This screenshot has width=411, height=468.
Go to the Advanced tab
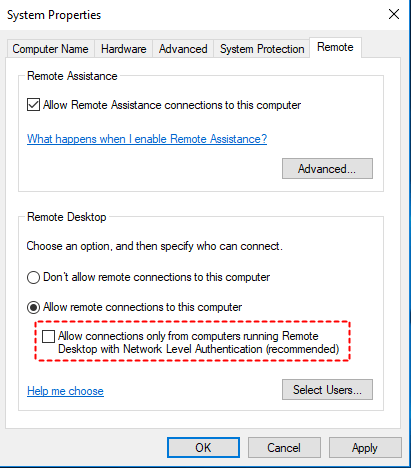[x=183, y=49]
